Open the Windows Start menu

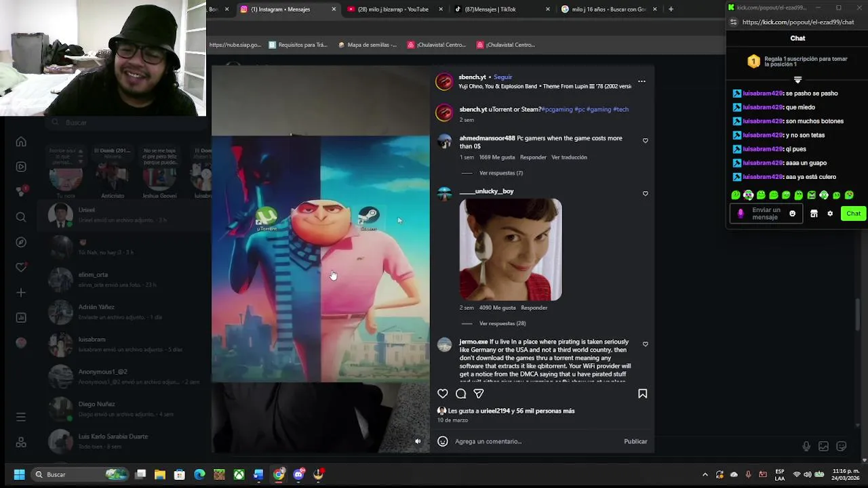[19, 474]
